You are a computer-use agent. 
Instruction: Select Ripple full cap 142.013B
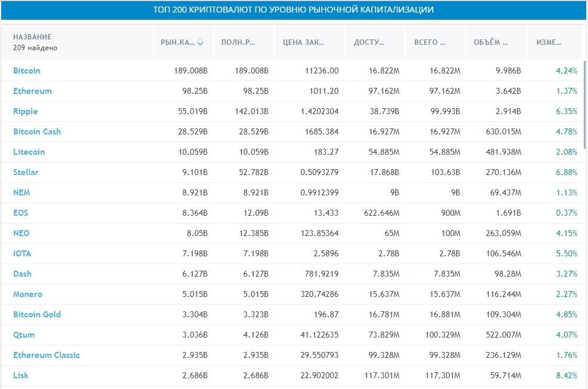click(252, 111)
